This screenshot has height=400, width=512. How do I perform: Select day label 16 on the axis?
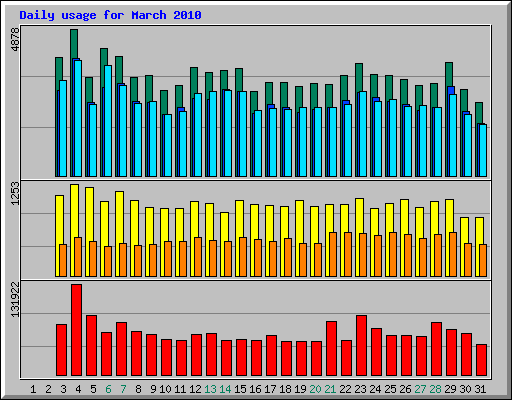coord(255,389)
